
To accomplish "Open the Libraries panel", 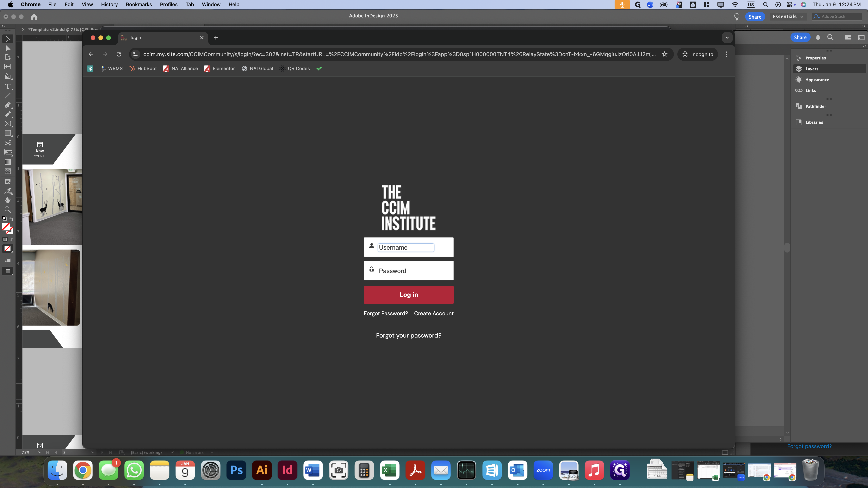I will pos(829,122).
